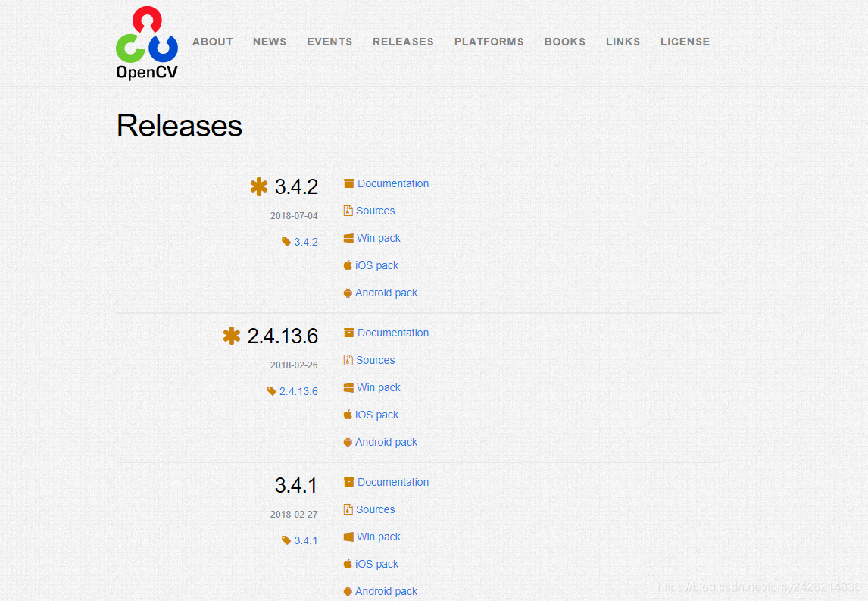Click the tag icon beside 3.4.2
The width and height of the screenshot is (868, 601).
tap(286, 242)
